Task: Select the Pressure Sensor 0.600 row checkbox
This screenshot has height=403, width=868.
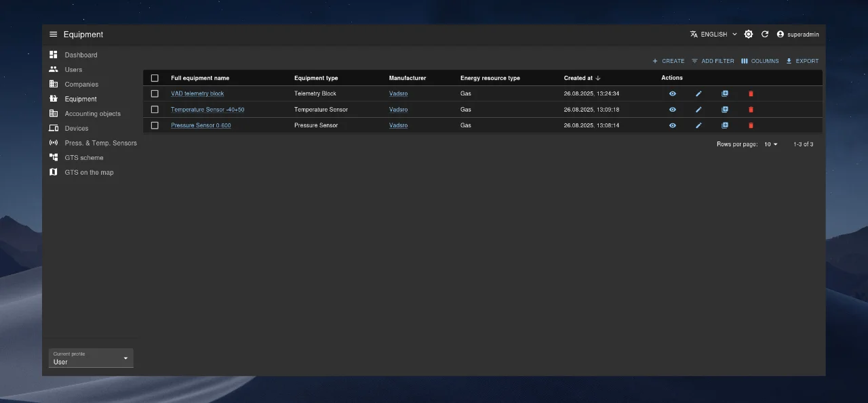Action: [x=155, y=125]
